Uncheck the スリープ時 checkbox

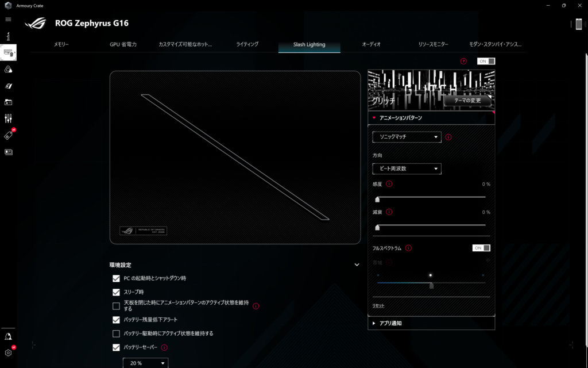[116, 292]
